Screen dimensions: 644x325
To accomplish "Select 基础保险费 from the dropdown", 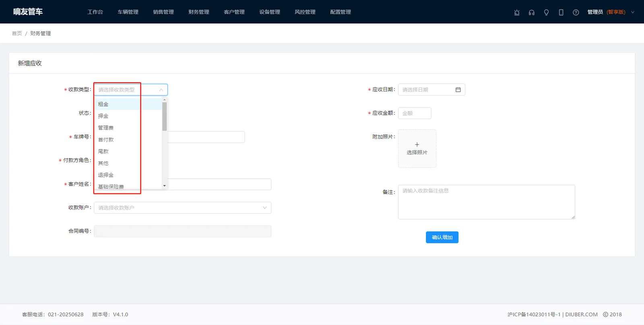I will [x=128, y=186].
